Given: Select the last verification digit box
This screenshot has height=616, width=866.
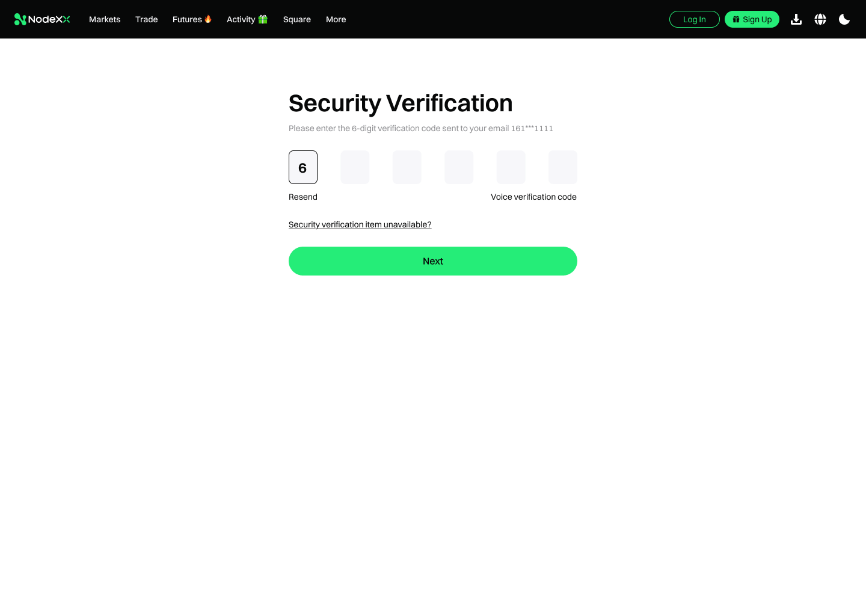Looking at the screenshot, I should (x=563, y=167).
